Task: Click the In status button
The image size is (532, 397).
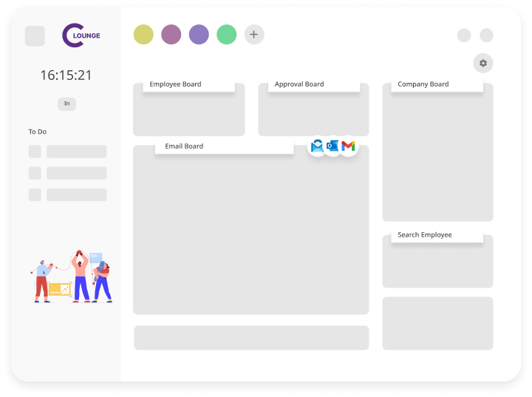Action: click(66, 104)
